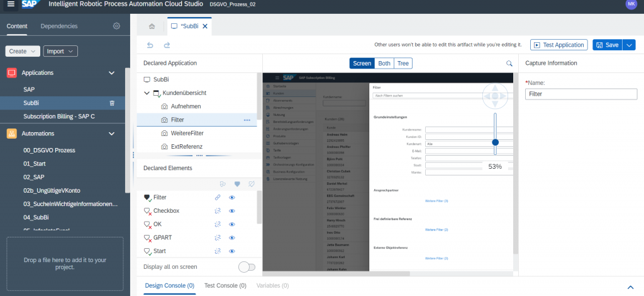Toggle visibility eye for GPART element
Viewport: 644px width, 296px height.
232,237
